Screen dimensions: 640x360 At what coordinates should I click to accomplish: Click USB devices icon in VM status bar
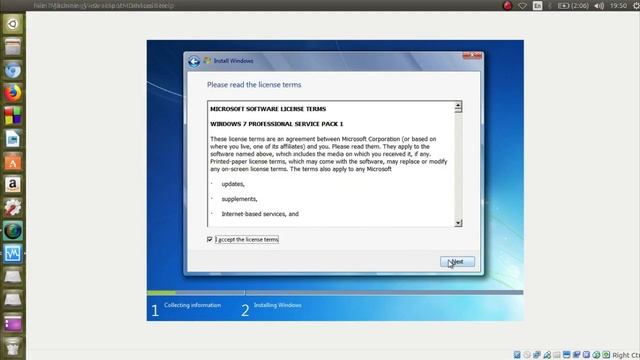(x=547, y=355)
